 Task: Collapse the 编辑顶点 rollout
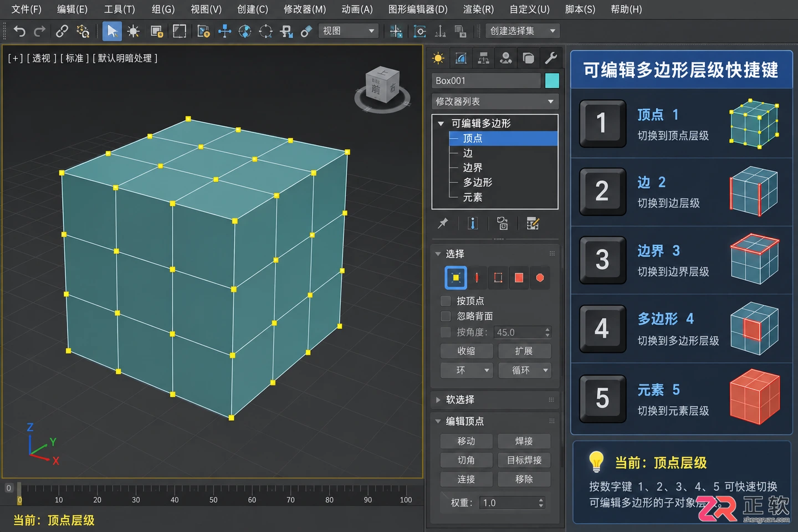438,421
